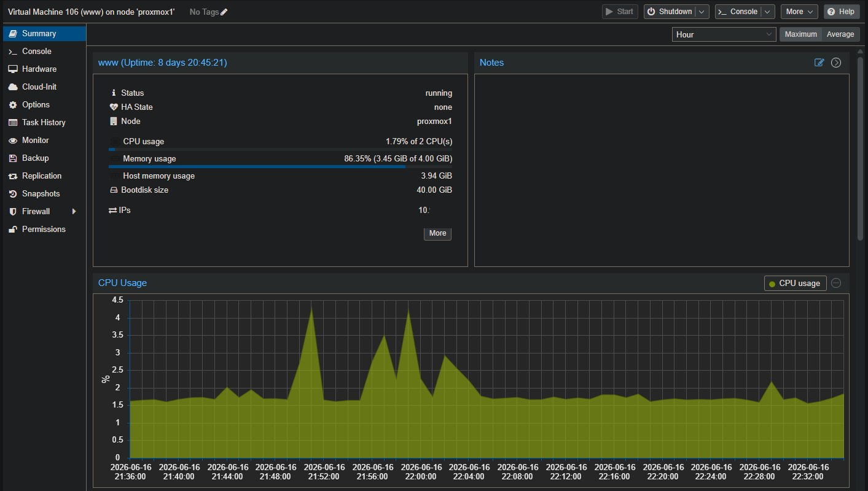Open the Console button in top toolbar
The width and height of the screenshot is (868, 491).
(738, 12)
